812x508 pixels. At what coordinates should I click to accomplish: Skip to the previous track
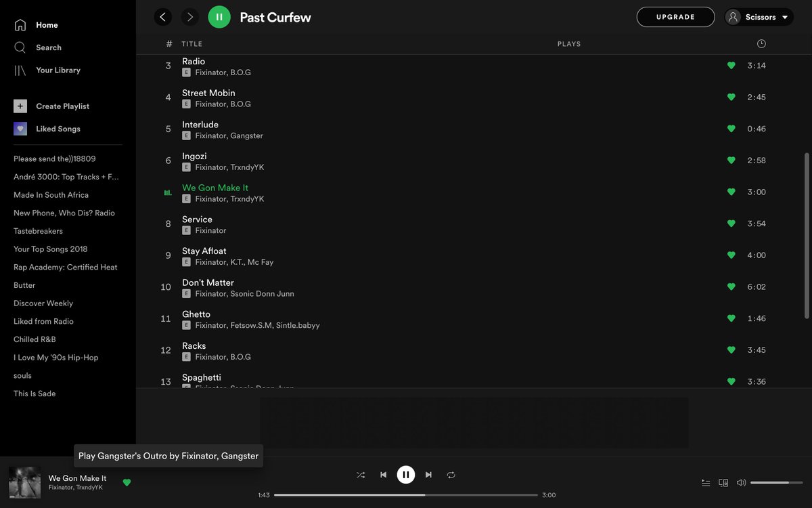tap(383, 475)
